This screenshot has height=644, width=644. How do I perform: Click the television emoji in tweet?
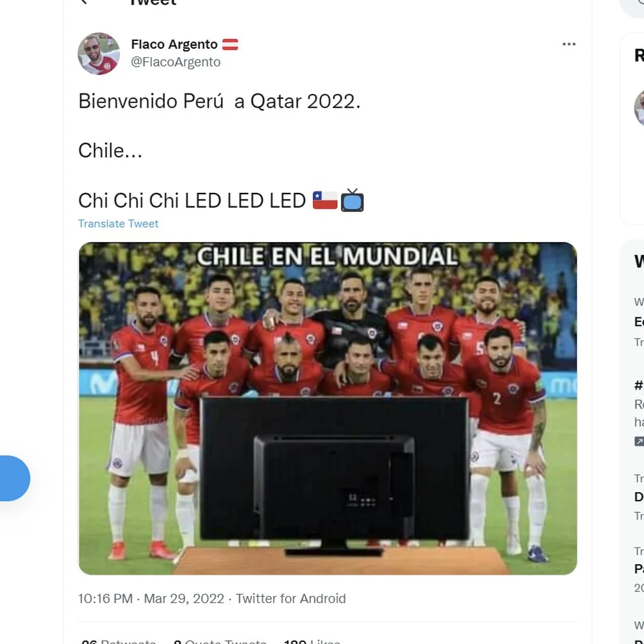coord(353,200)
